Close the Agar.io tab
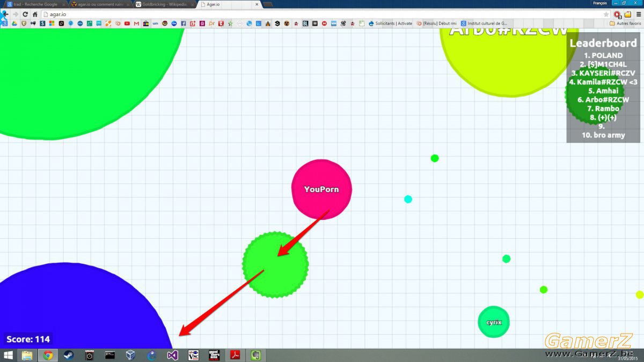The image size is (644, 362). click(257, 4)
